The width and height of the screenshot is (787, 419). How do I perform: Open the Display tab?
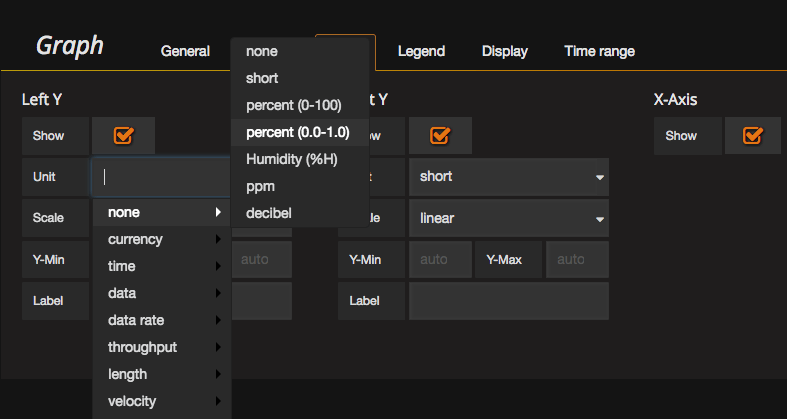tap(504, 51)
